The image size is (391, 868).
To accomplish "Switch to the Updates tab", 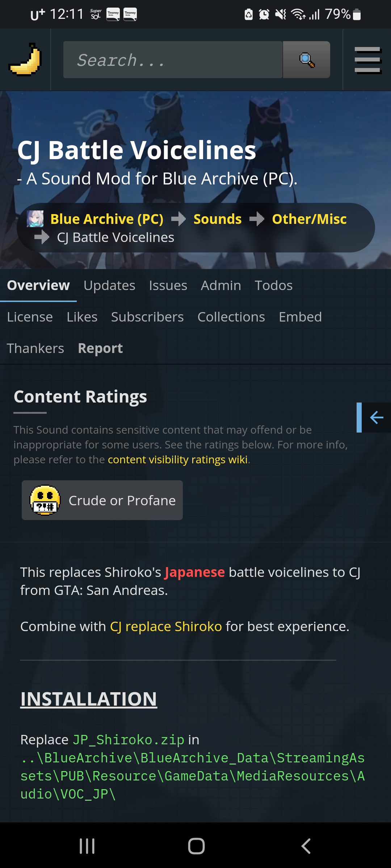I will point(109,285).
